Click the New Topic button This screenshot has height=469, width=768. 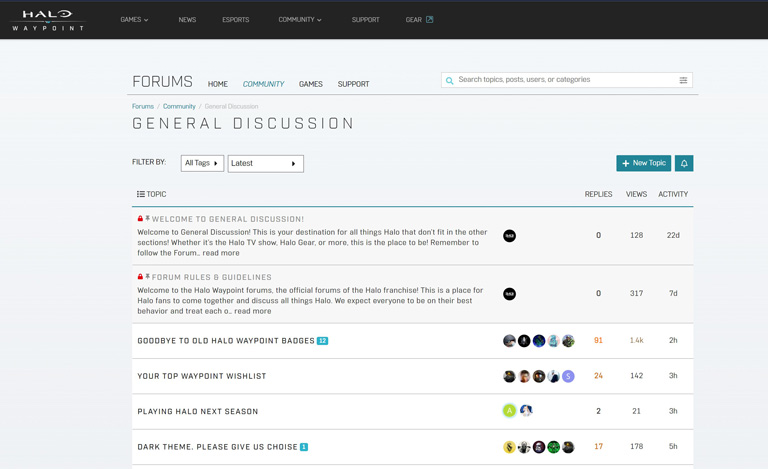[644, 163]
